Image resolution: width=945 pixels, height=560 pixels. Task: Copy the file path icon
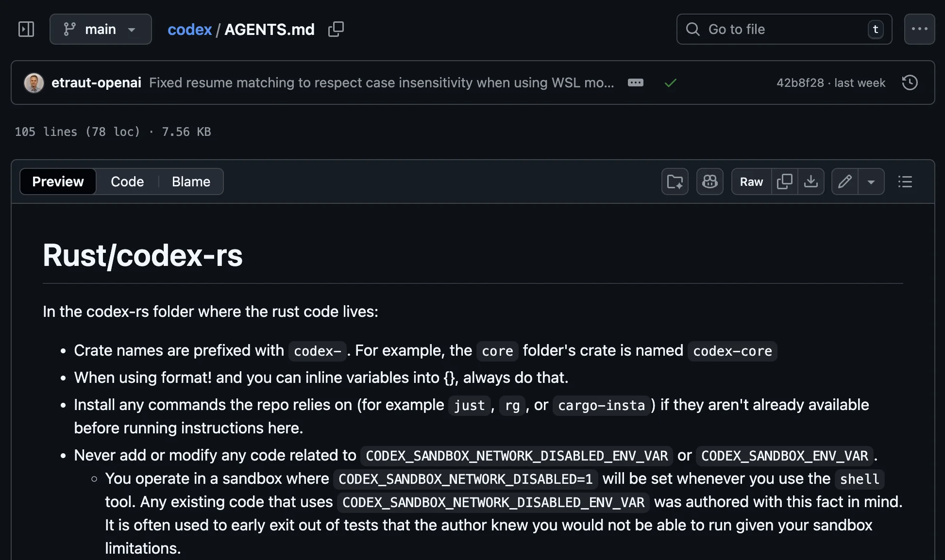tap(336, 29)
